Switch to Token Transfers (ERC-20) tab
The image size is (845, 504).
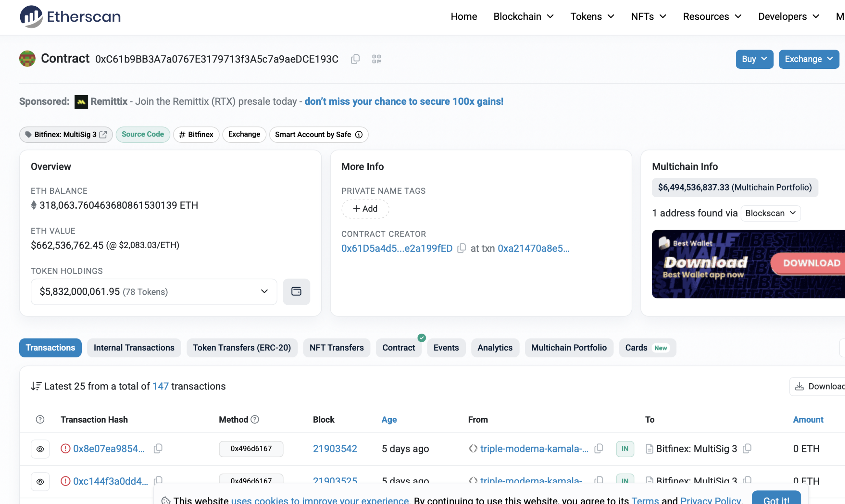(x=242, y=347)
